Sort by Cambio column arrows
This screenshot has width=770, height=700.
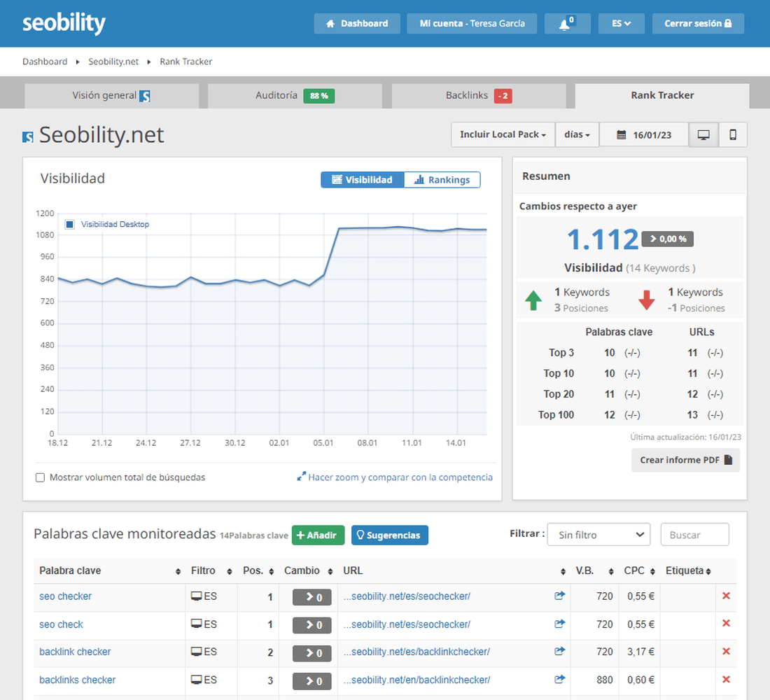click(330, 571)
